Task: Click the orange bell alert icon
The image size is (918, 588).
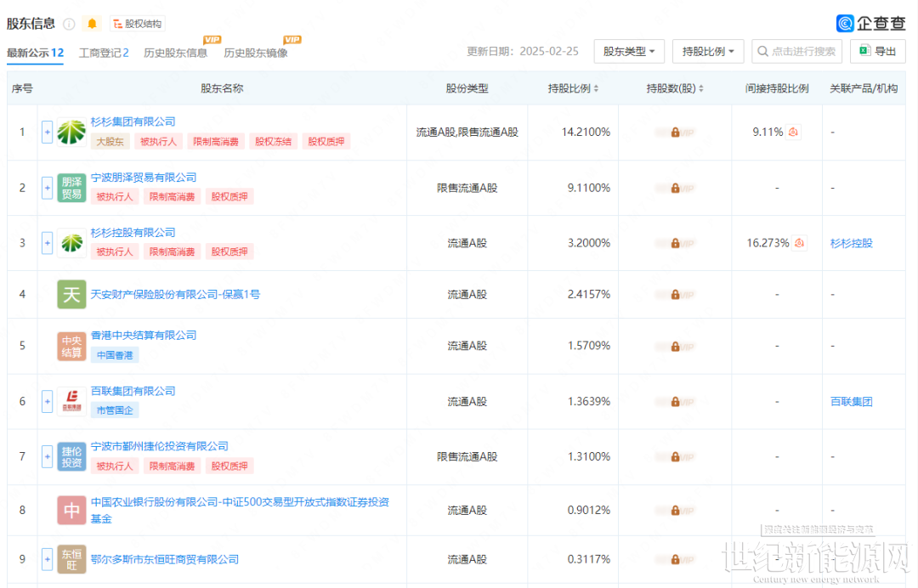Action: 92,24
